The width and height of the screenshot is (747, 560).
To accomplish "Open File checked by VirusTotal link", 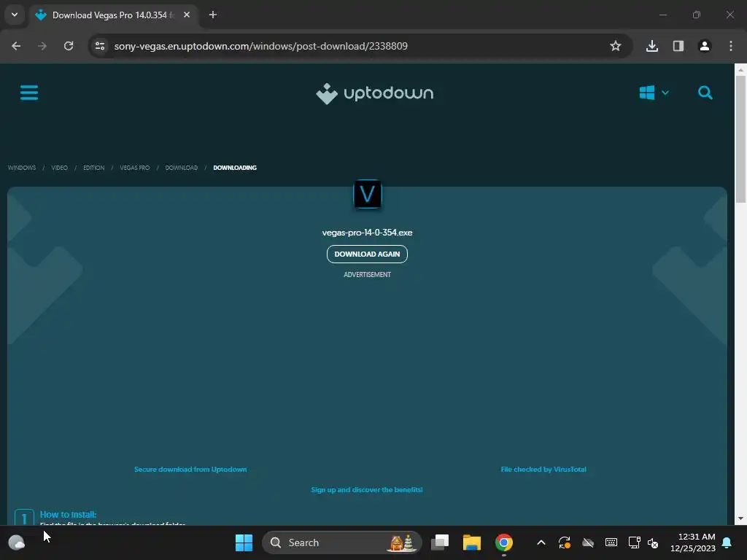I will [543, 469].
